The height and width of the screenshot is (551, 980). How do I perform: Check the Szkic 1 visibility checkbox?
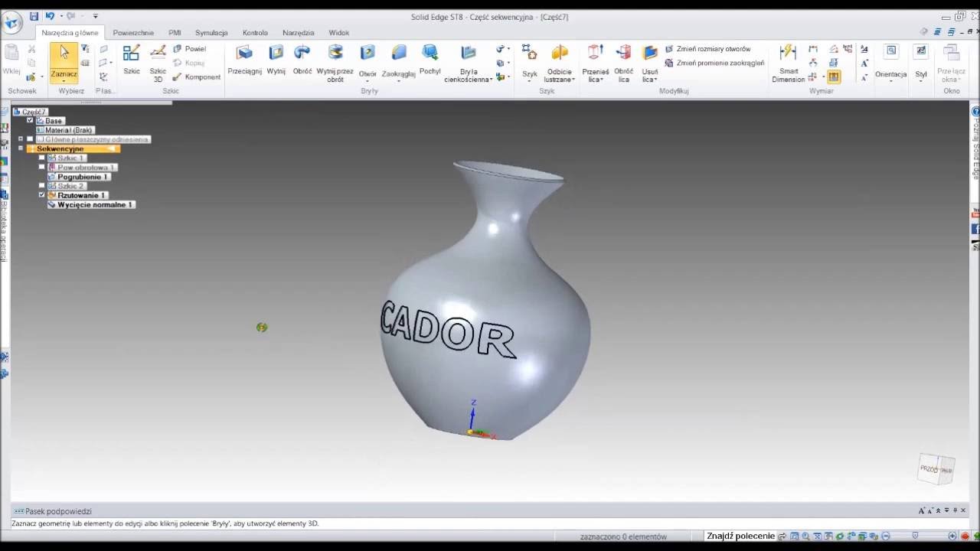(42, 158)
